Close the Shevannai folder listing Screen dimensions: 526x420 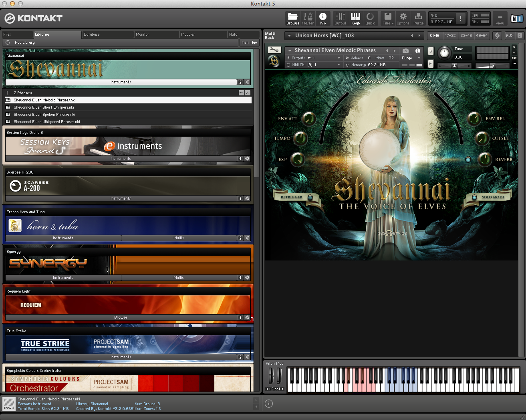(248, 93)
